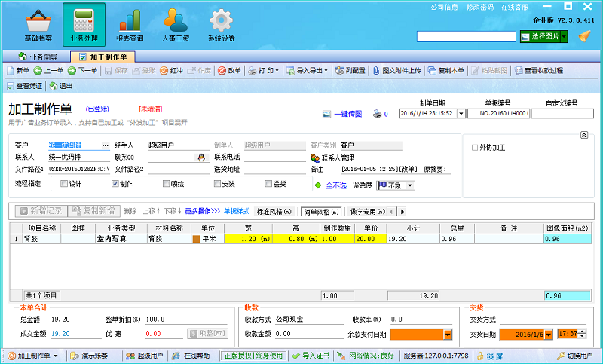603x364 pixels.
Task: Uncheck the 制作 process checkbox
Action: coord(115,183)
